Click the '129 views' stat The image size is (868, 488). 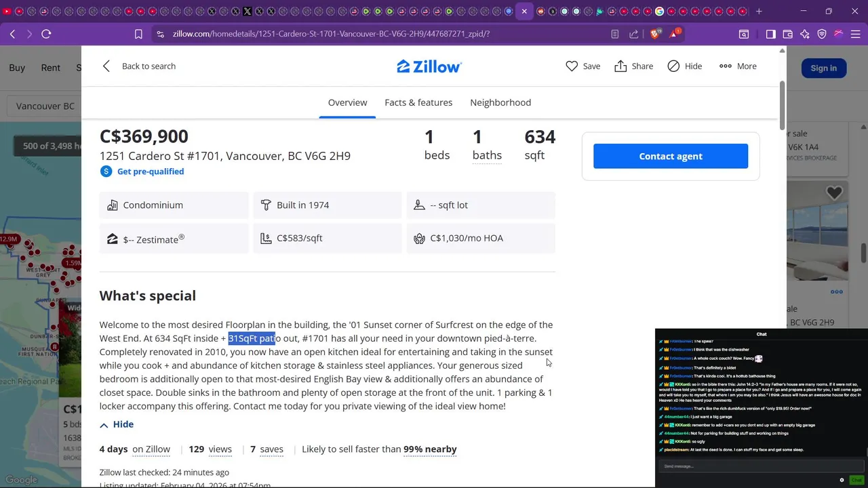coord(210,449)
